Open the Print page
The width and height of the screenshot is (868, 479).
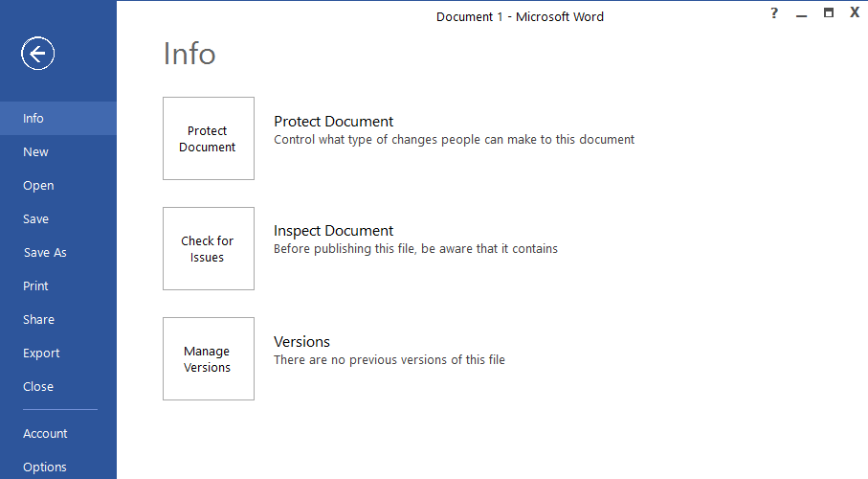click(35, 286)
